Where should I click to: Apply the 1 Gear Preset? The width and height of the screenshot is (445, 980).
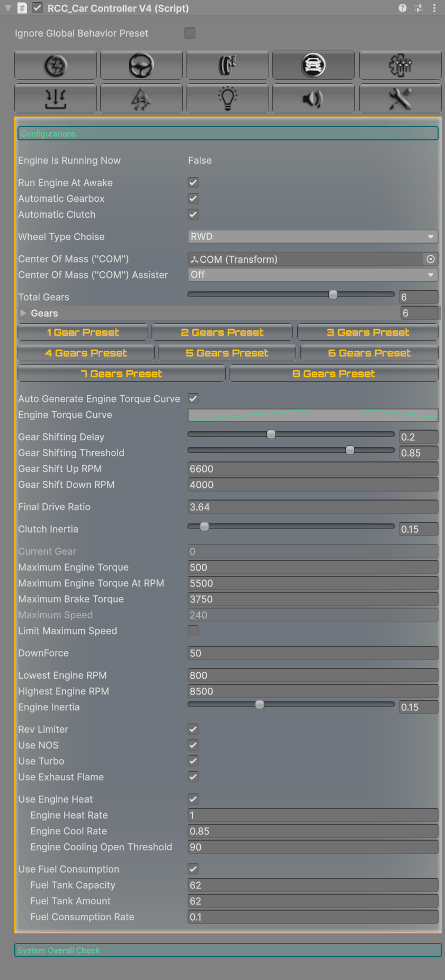(83, 333)
